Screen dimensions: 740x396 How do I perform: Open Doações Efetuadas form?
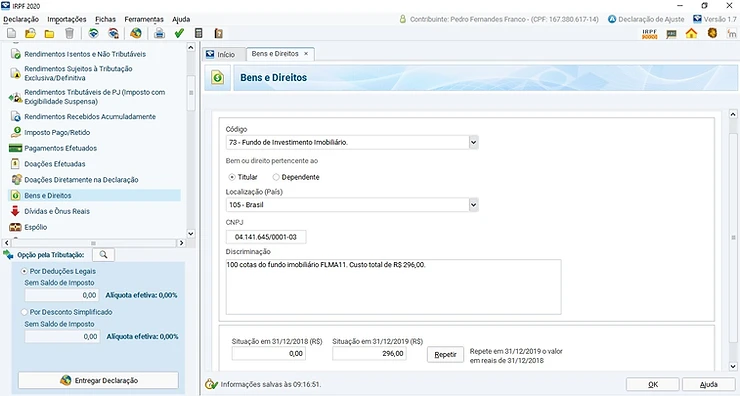[x=55, y=164]
